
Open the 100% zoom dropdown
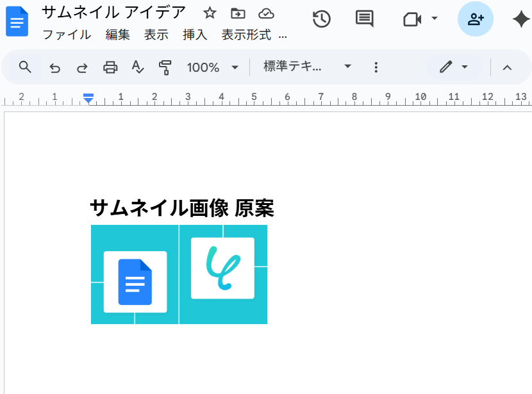pyautogui.click(x=212, y=67)
